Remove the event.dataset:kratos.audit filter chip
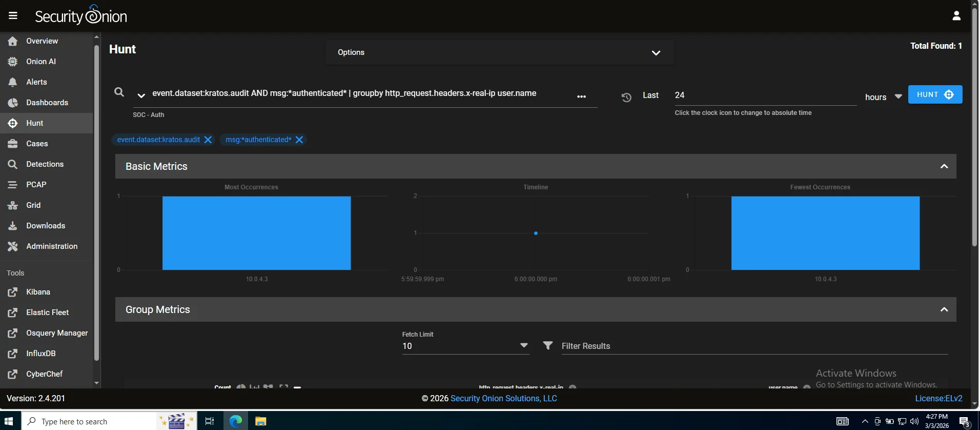This screenshot has width=980, height=430. (x=208, y=140)
